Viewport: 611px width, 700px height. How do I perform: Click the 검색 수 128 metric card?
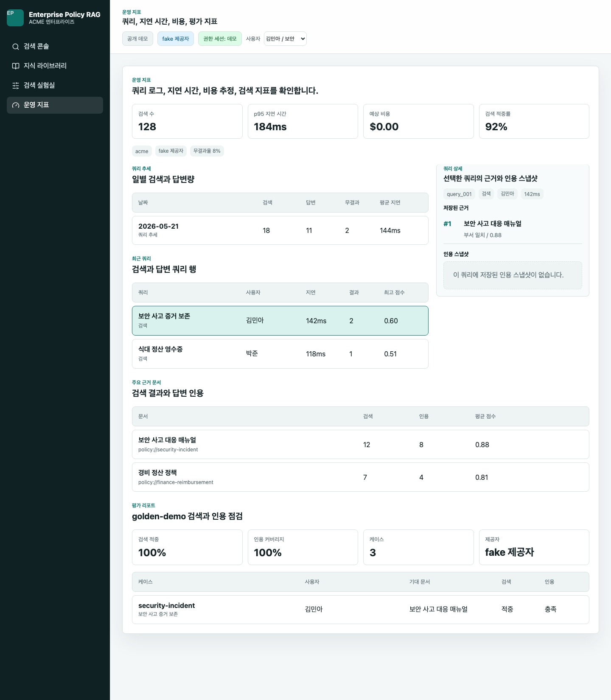pos(187,121)
